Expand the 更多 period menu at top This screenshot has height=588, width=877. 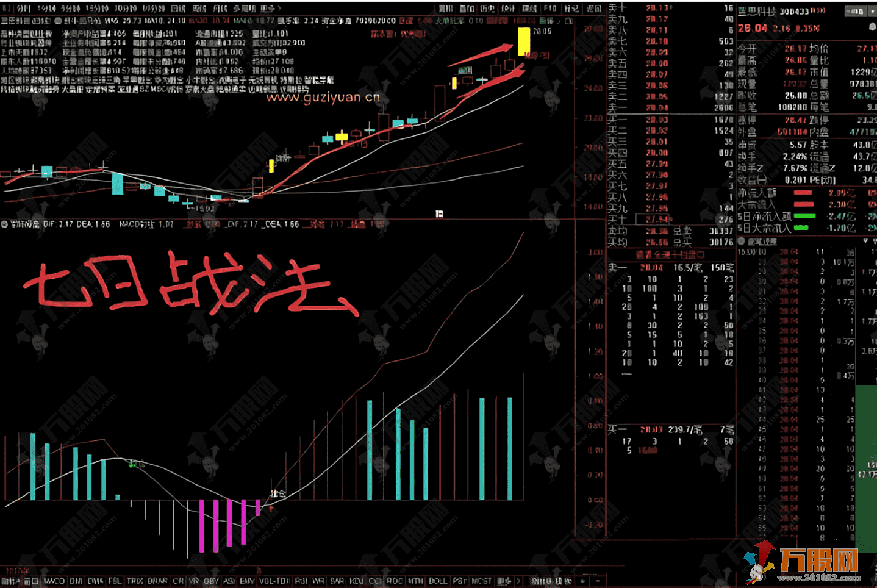coord(268,6)
